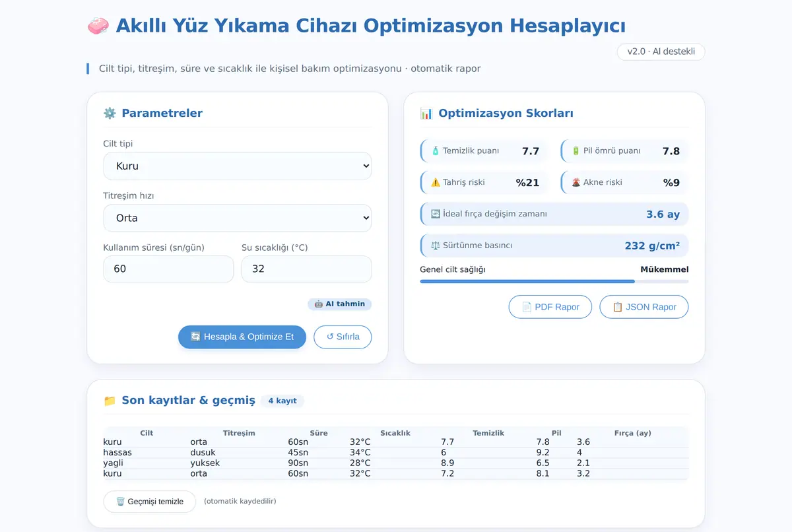Click the gear icon beside Parametreler
792x532 pixels.
click(110, 113)
